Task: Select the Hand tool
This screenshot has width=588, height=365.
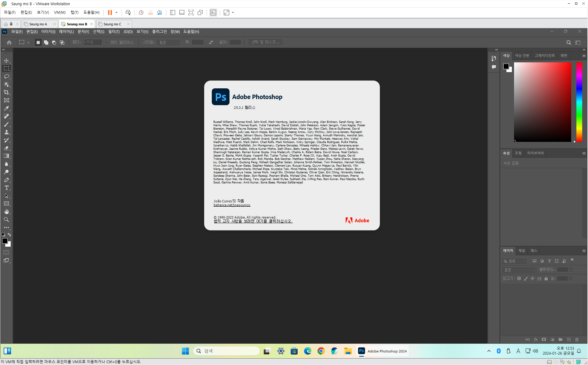Action: [6, 212]
